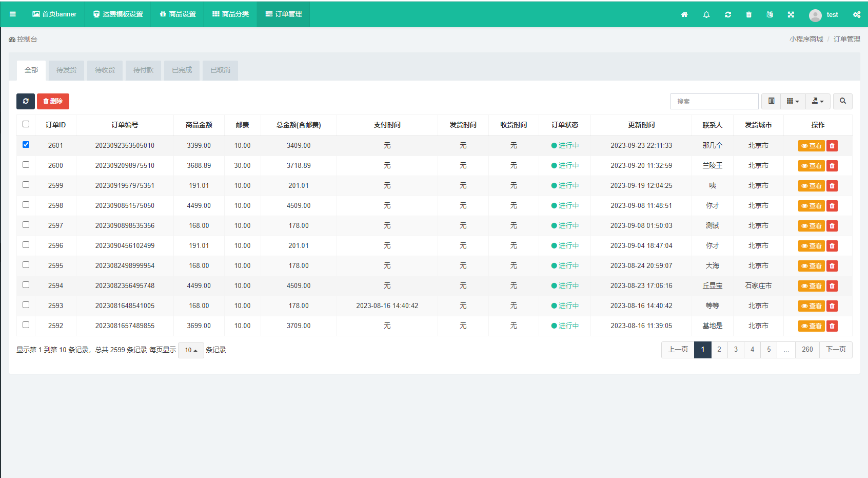Open the export data dropdown
The width and height of the screenshot is (868, 478).
(818, 101)
